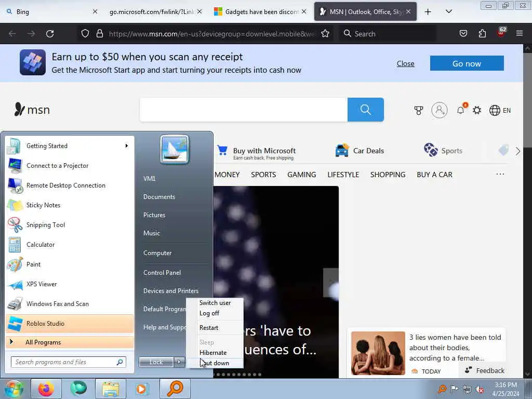532x399 pixels.
Task: Click the MSN search magnifier button
Action: point(365,110)
